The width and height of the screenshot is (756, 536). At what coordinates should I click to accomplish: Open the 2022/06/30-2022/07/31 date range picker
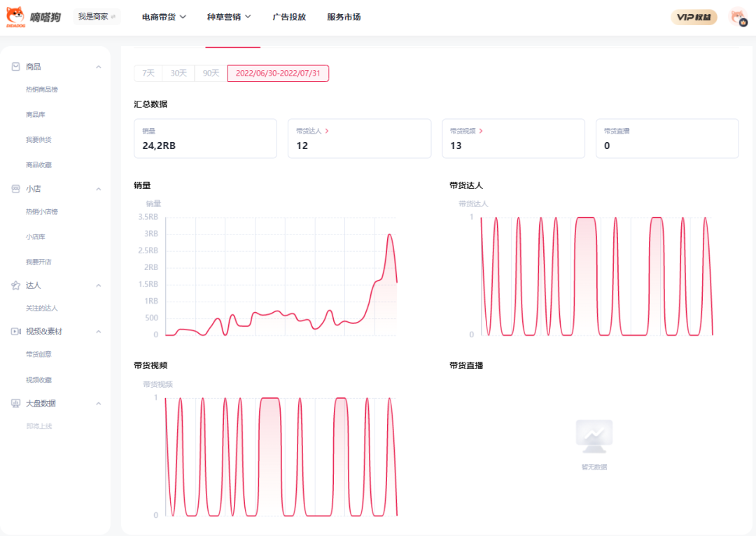pyautogui.click(x=278, y=73)
